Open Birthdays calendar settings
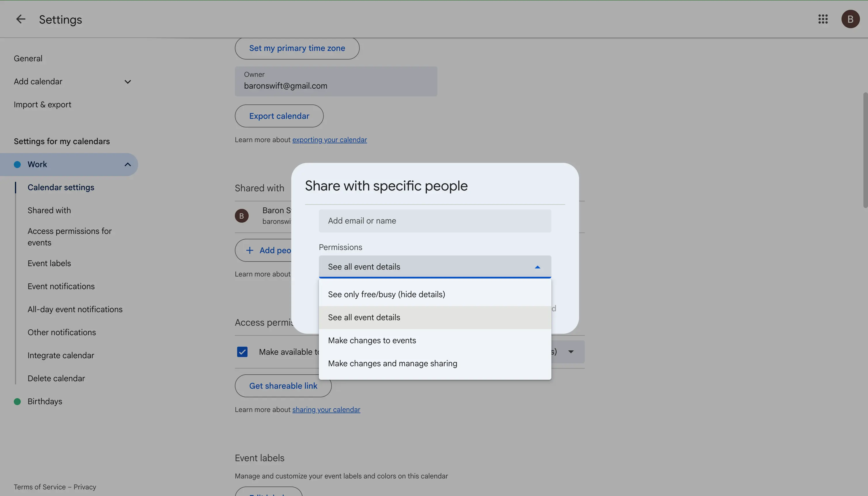The height and width of the screenshot is (496, 868). [45, 401]
